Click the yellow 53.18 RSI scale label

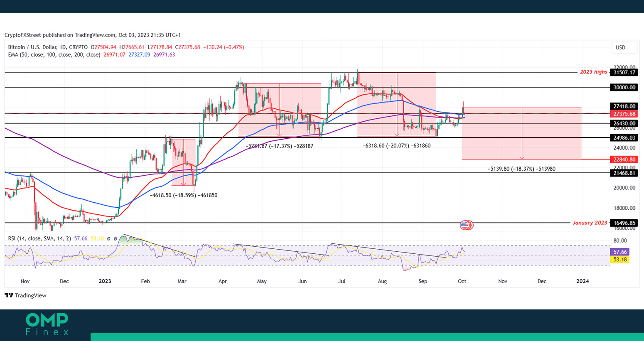click(619, 260)
